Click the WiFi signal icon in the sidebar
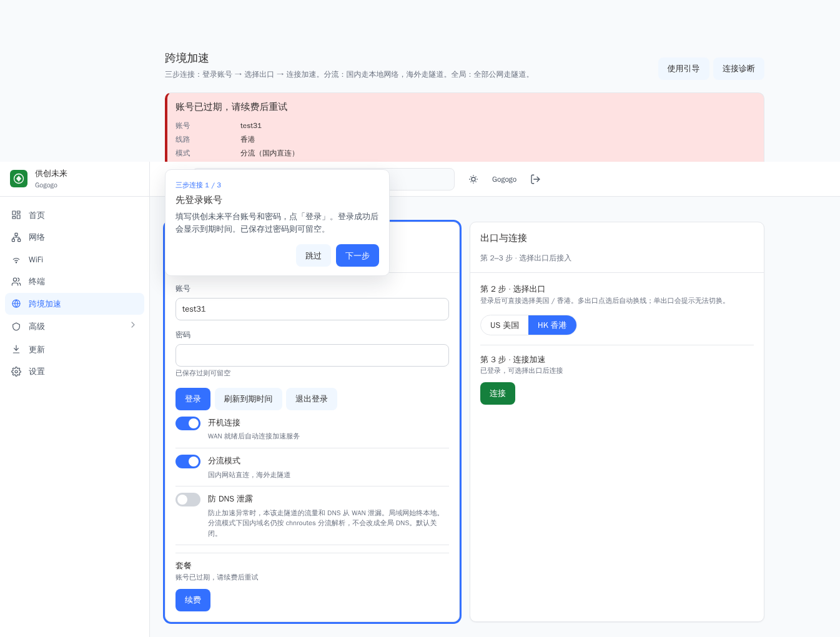This screenshot has width=840, height=637. tap(16, 260)
